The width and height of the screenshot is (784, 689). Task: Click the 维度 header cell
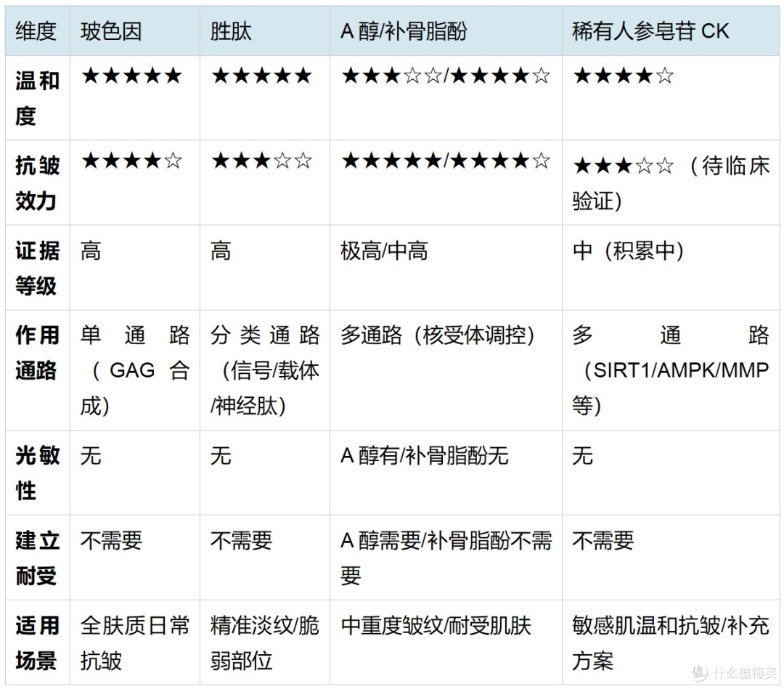(x=36, y=31)
